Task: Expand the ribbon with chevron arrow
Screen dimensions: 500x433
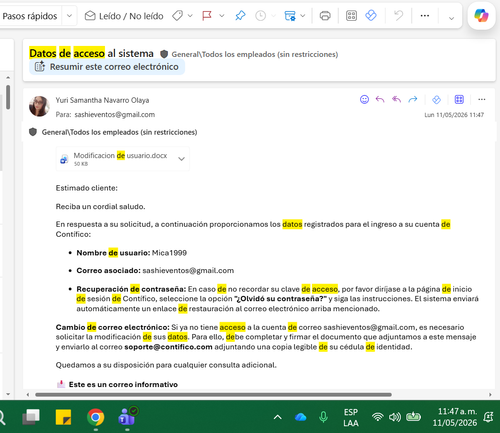Action: [x=451, y=18]
